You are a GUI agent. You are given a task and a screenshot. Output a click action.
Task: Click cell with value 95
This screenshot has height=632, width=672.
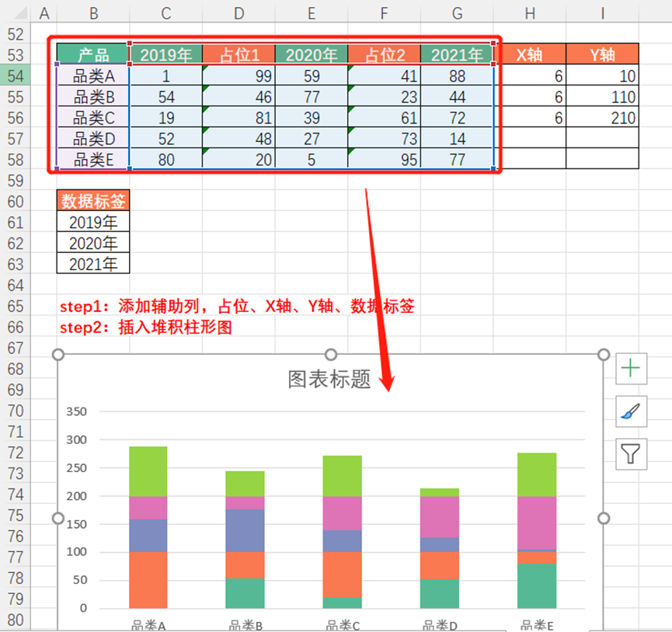pyautogui.click(x=384, y=160)
